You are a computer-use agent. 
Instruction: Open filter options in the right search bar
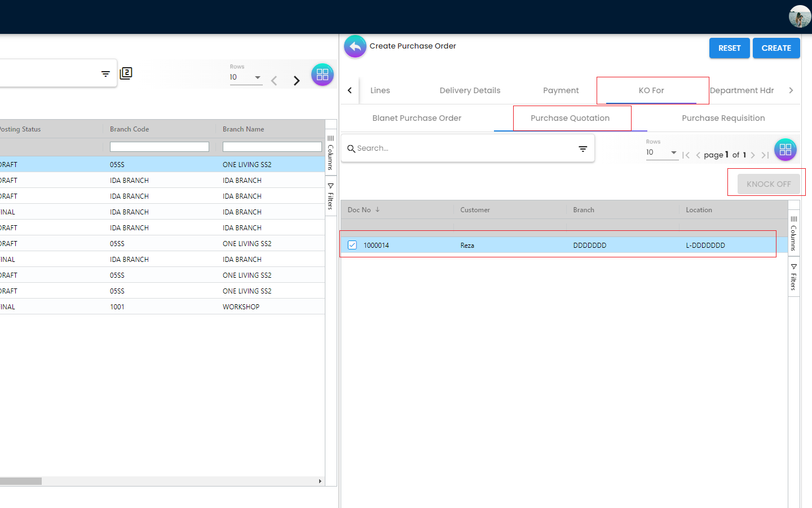pos(582,149)
